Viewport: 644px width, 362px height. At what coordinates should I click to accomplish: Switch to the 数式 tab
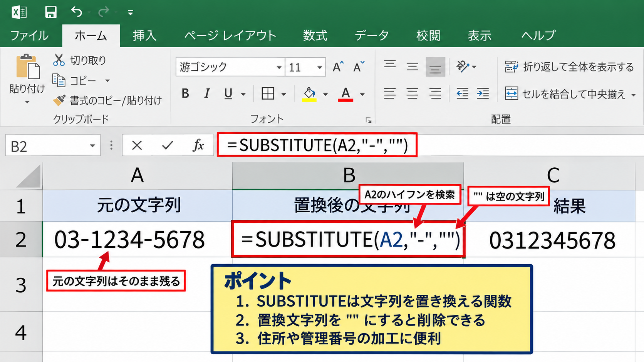point(315,35)
